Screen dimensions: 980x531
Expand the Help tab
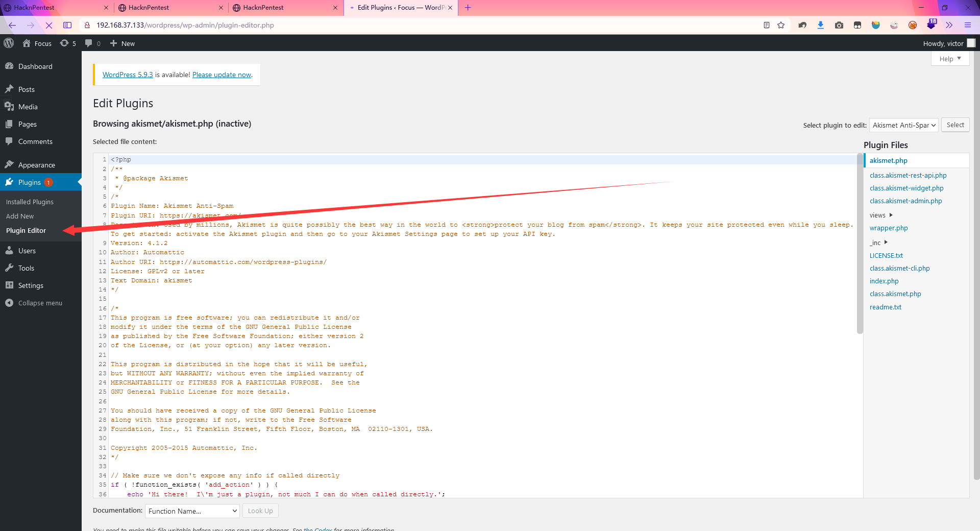[x=950, y=59]
